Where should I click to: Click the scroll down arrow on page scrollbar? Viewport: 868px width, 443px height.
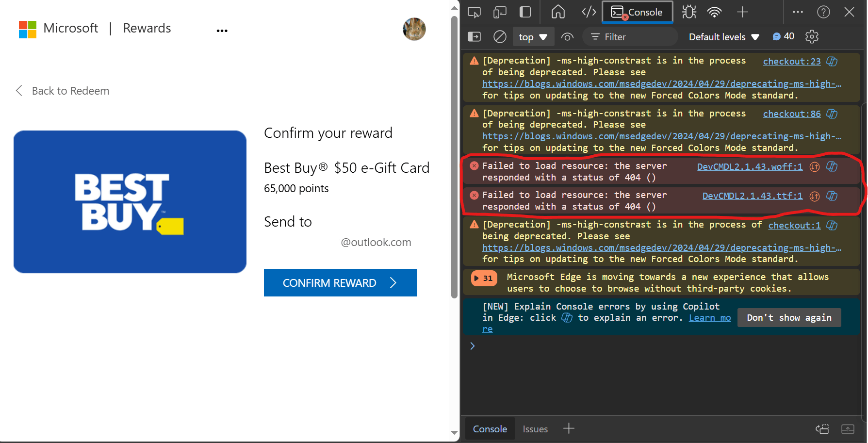[454, 433]
